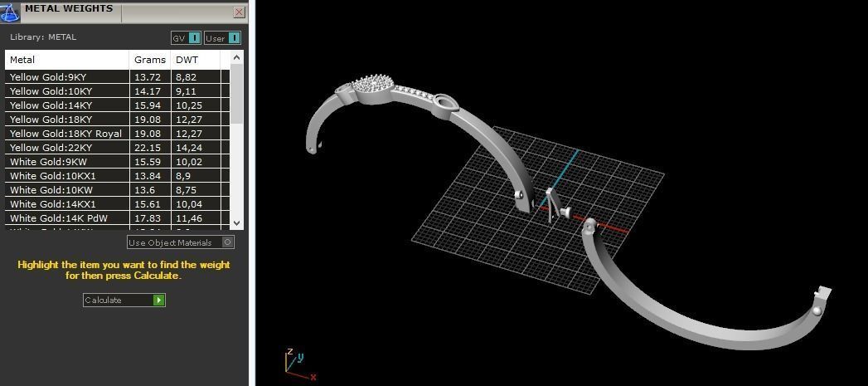The height and width of the screenshot is (386, 868).
Task: Click scrollbar up arrow in metal list
Action: coord(236,57)
